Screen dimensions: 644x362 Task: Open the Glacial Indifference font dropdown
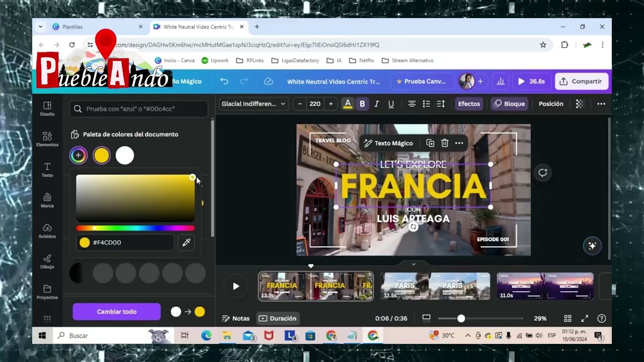254,104
